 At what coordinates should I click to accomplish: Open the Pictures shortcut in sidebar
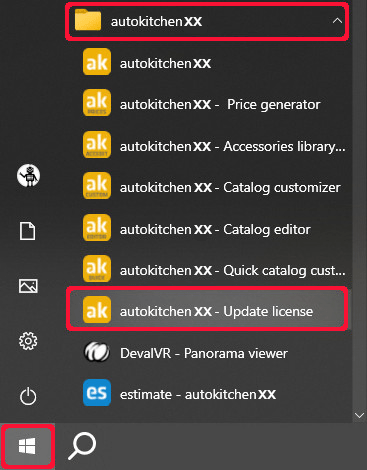(x=28, y=286)
